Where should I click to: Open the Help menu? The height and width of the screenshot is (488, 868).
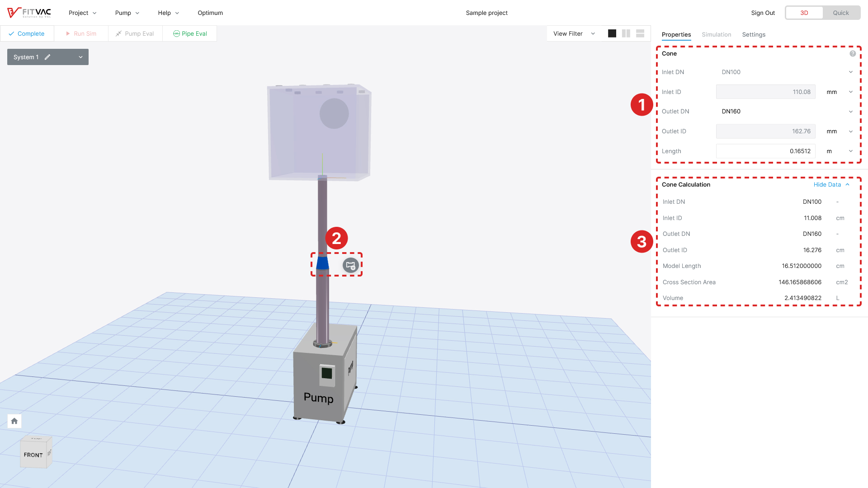coord(169,13)
